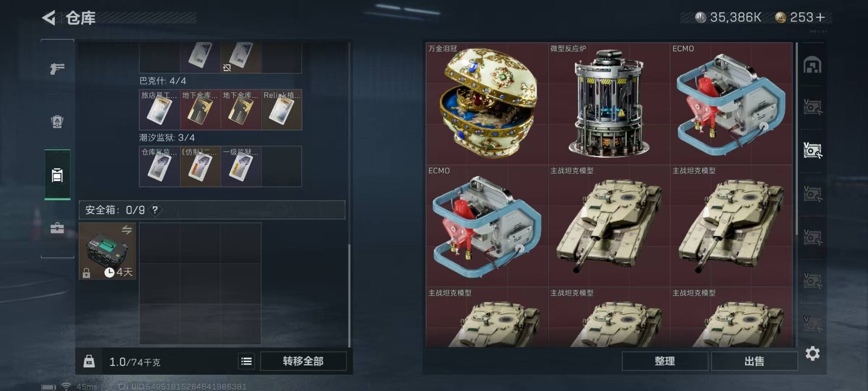Click the stash panel vertical scrollbar

[x=797, y=138]
